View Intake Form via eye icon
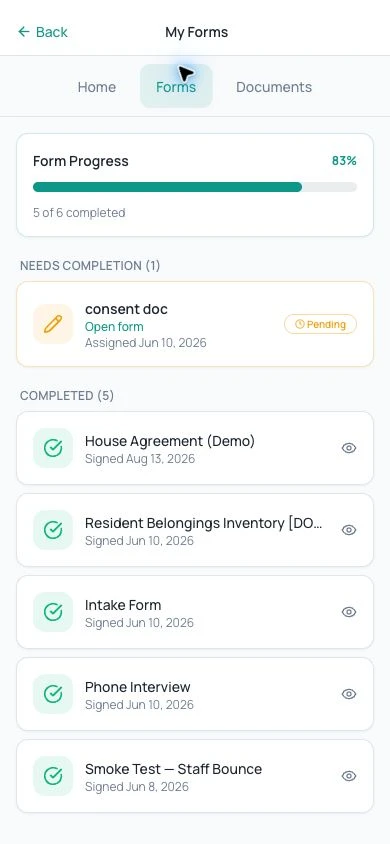390x844 pixels. (x=349, y=612)
